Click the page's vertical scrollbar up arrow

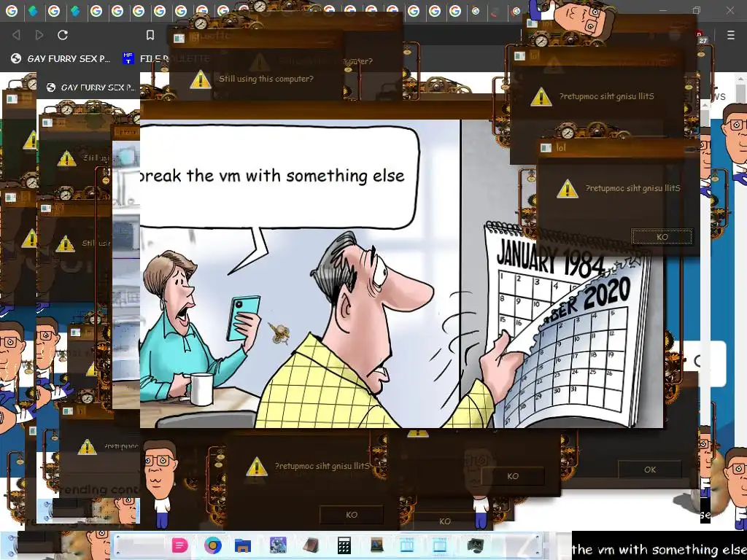pos(740,79)
